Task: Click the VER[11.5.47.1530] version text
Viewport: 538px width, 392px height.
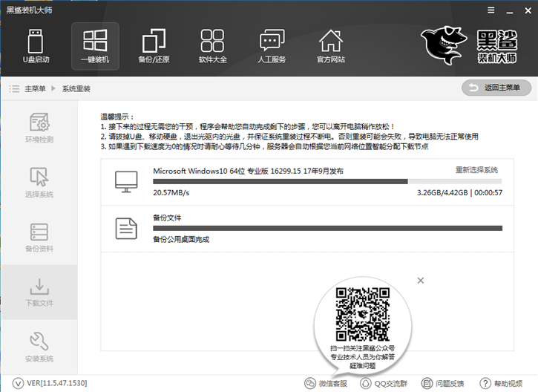Action: pos(57,383)
